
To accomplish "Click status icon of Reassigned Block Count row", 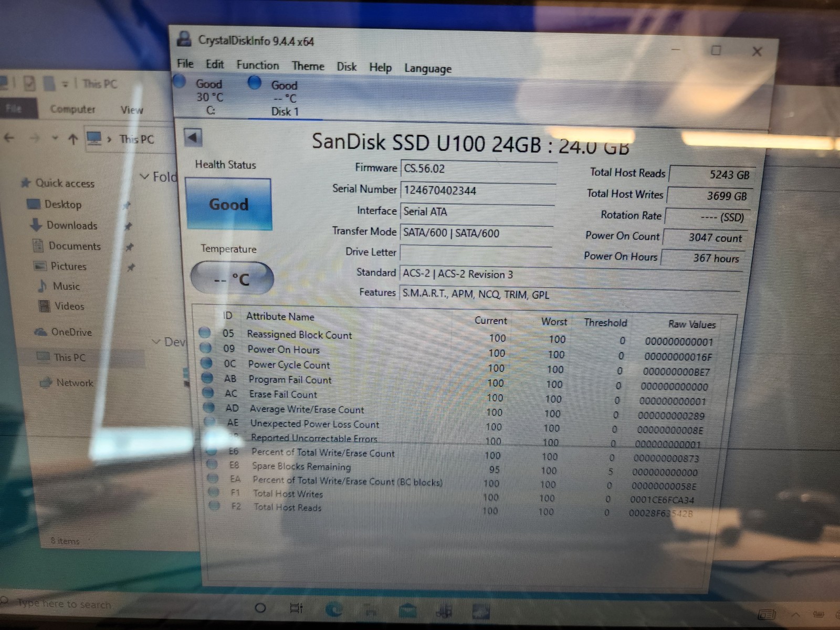I will 205,332.
